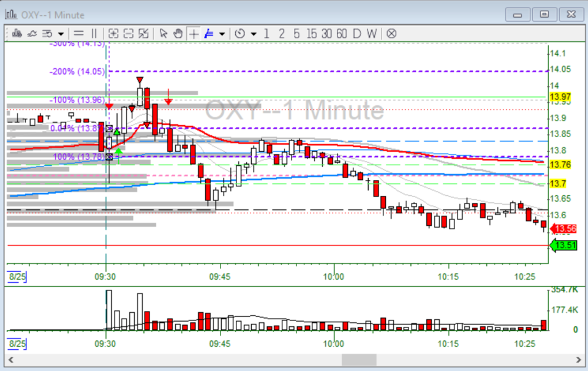Click the 5-minute interval button

[x=296, y=34]
